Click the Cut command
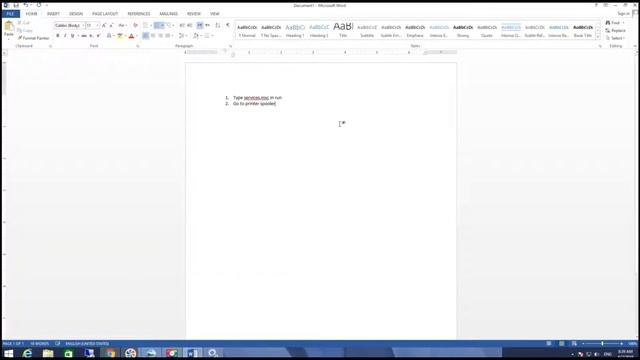Image resolution: width=640 pixels, height=360 pixels. pos(24,23)
